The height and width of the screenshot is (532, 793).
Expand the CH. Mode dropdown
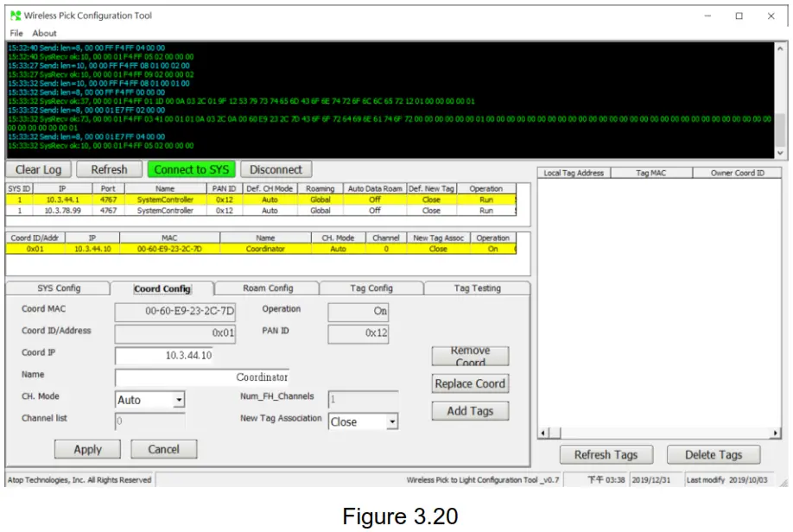pyautogui.click(x=178, y=401)
